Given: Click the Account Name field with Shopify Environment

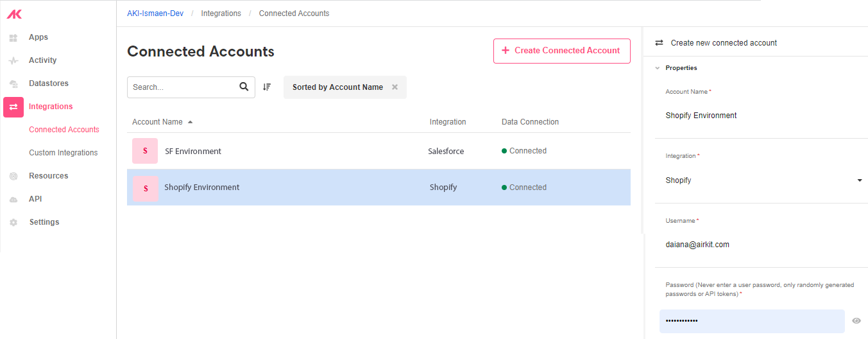Looking at the screenshot, I should [761, 116].
